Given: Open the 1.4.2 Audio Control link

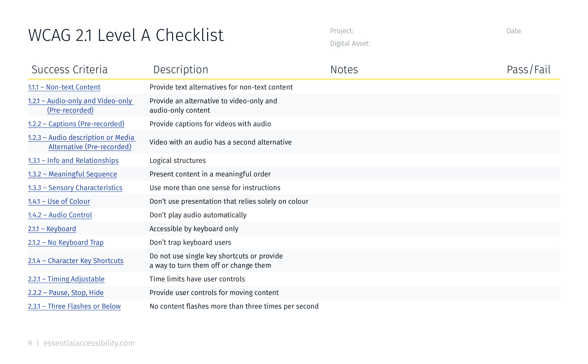Looking at the screenshot, I should tap(60, 215).
